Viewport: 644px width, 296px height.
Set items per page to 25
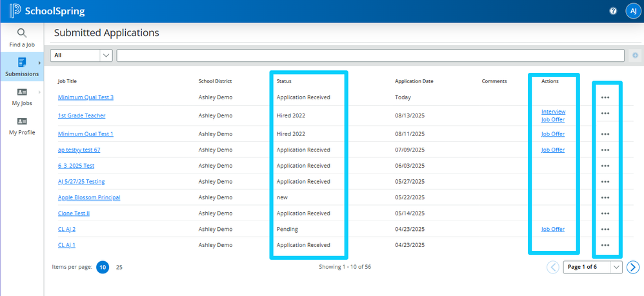pyautogui.click(x=119, y=267)
